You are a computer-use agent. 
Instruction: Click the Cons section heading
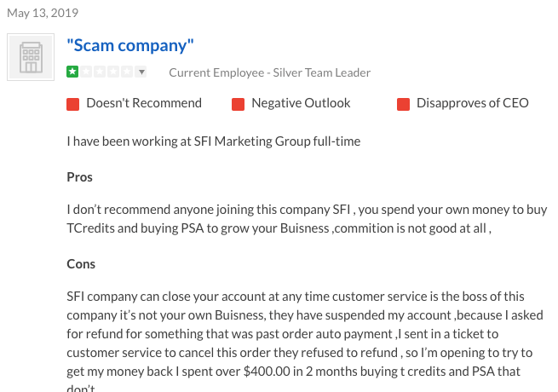[81, 264]
